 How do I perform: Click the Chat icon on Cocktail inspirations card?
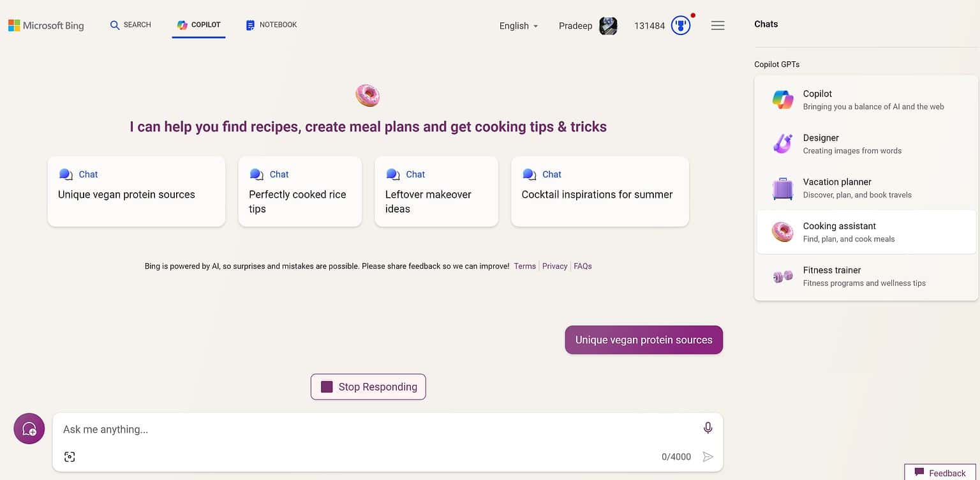click(x=530, y=174)
